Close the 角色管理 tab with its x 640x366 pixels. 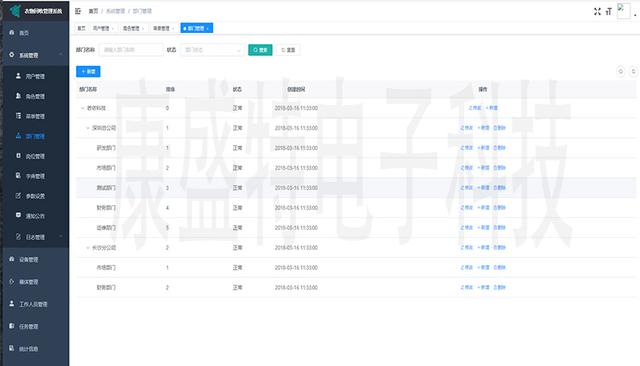[143, 29]
